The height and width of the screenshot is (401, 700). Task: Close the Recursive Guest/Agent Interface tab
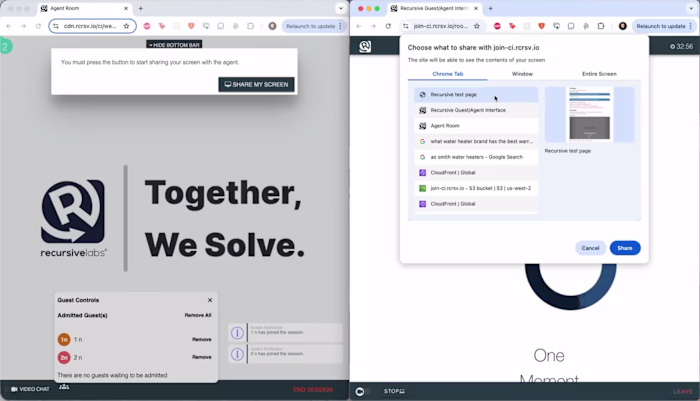point(475,8)
